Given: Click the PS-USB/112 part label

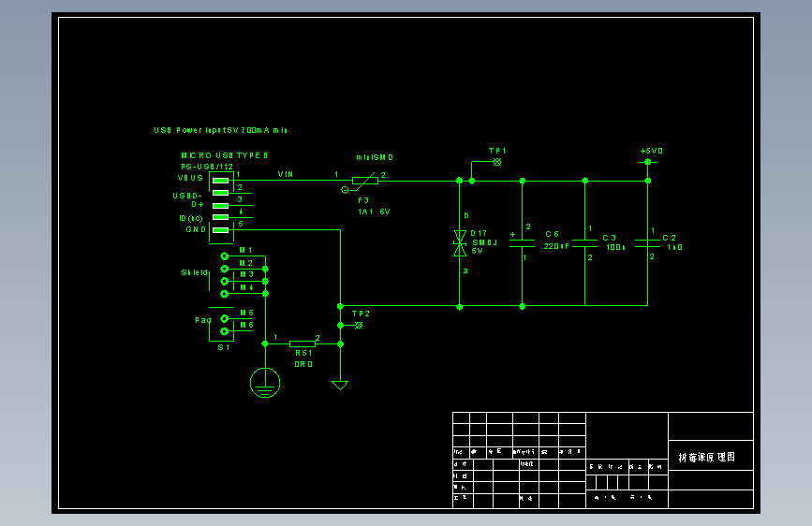Looking at the screenshot, I should [207, 167].
